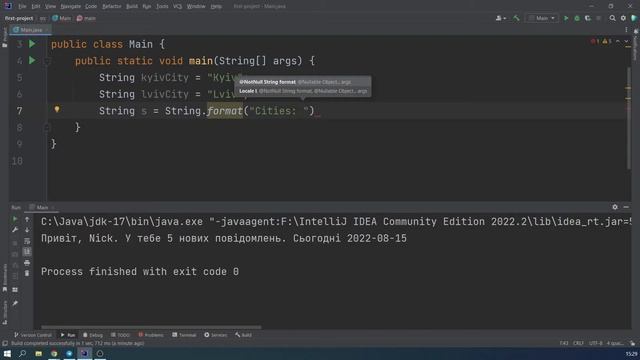Screen dimensions: 640x360
Task: Click the Build project hammer icon
Action: (x=516, y=18)
